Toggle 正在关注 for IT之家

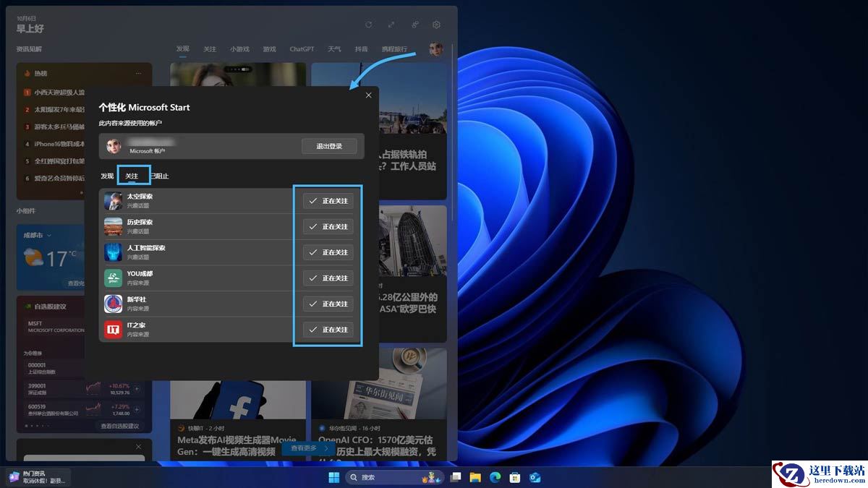click(x=328, y=330)
